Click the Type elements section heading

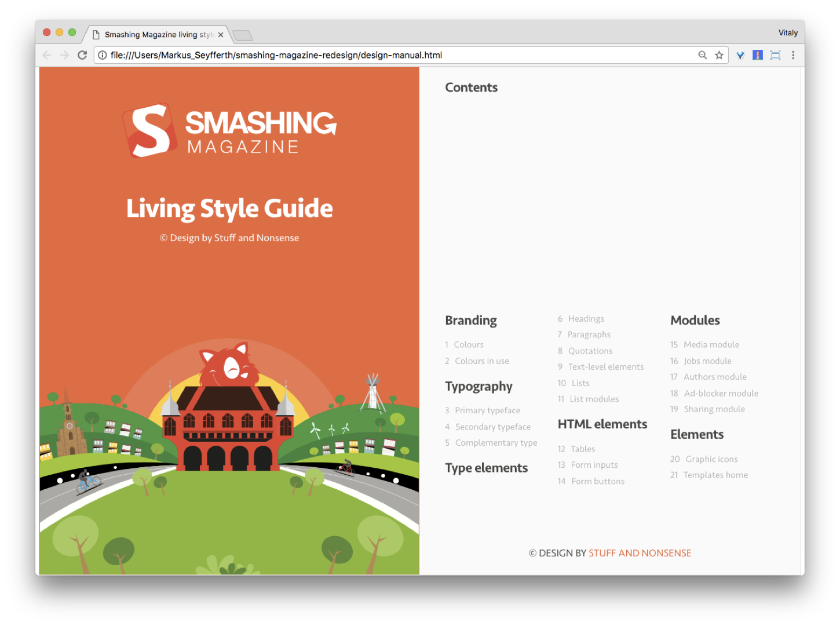[x=486, y=468]
